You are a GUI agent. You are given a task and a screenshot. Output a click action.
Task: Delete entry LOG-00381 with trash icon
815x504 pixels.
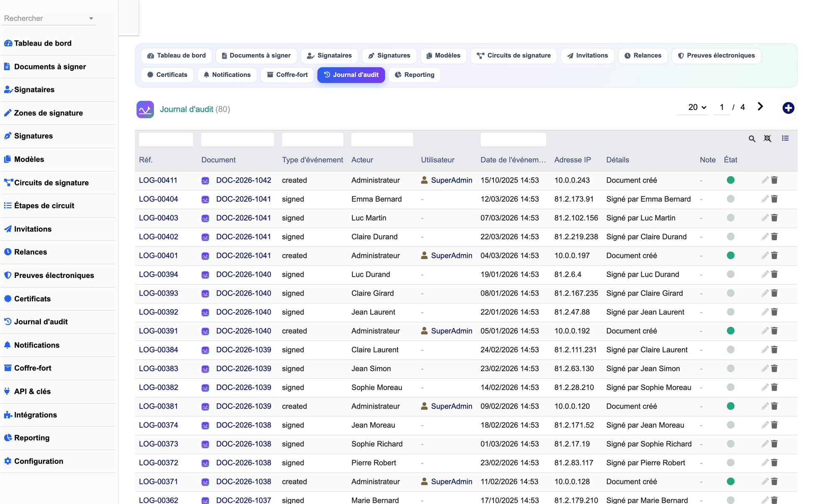point(774,406)
